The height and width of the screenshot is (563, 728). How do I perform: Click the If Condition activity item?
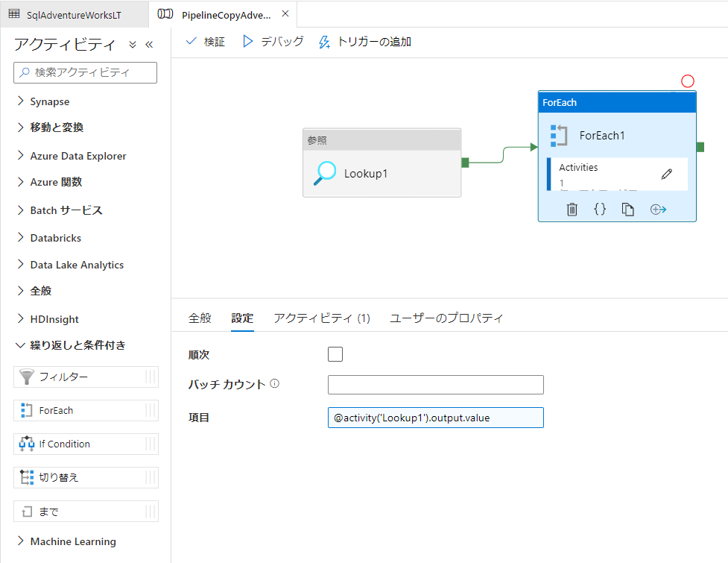tap(86, 444)
